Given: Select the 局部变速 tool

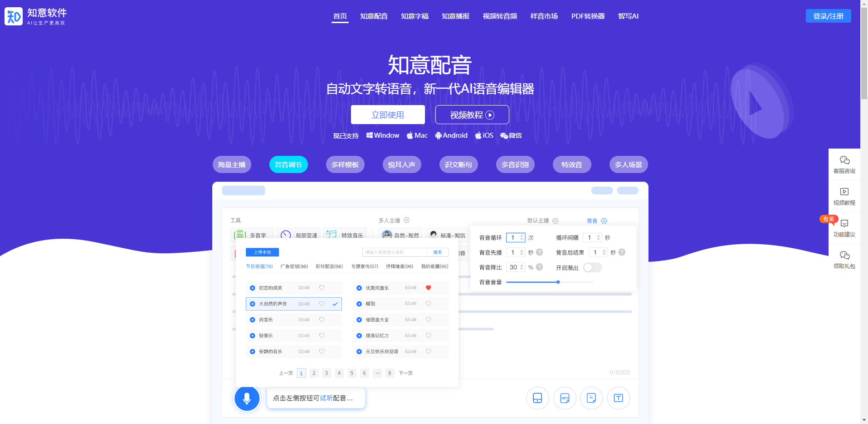Looking at the screenshot, I should [x=298, y=235].
